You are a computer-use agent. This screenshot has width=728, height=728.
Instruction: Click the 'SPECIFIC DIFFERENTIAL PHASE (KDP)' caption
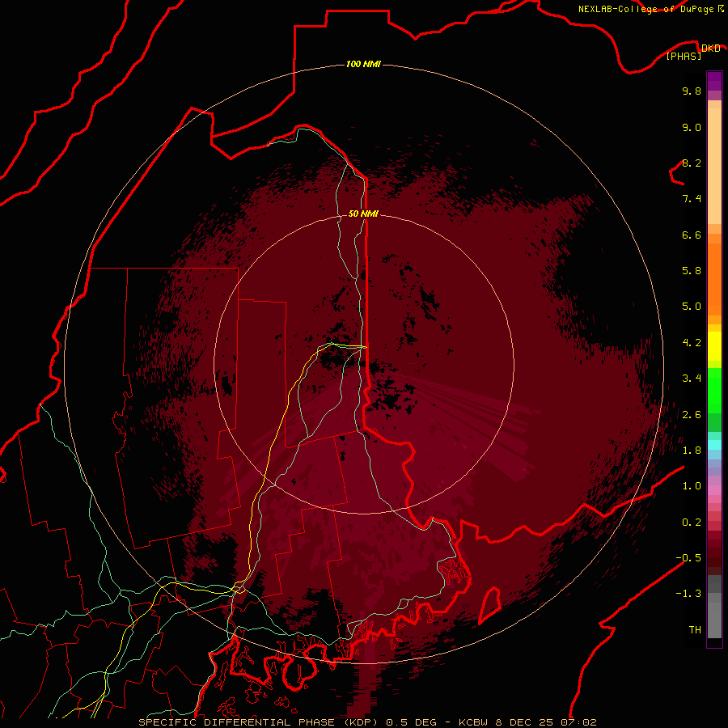[x=259, y=722]
